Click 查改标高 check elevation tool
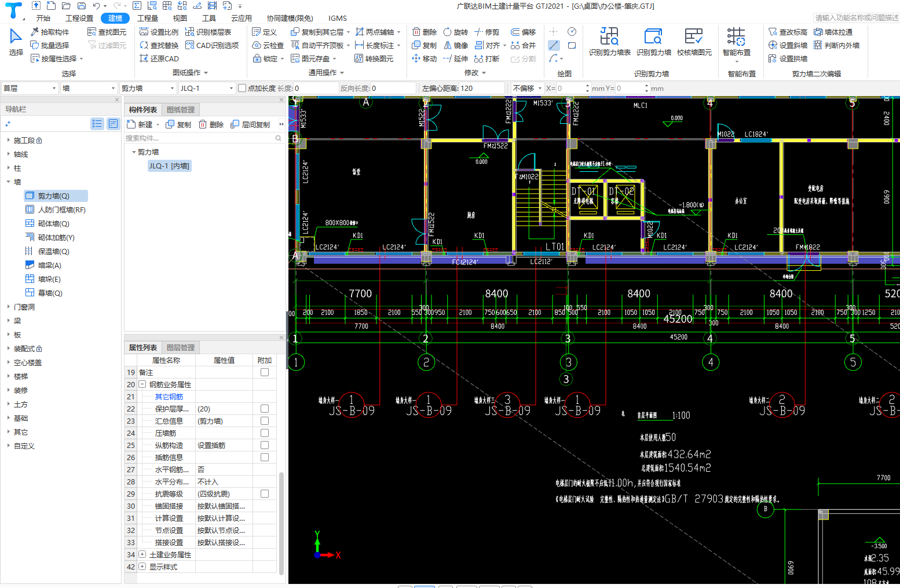This screenshot has height=588, width=900. click(788, 32)
